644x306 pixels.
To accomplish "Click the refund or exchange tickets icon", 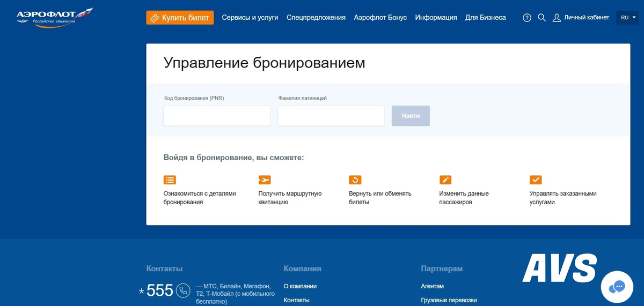I will 355,180.
